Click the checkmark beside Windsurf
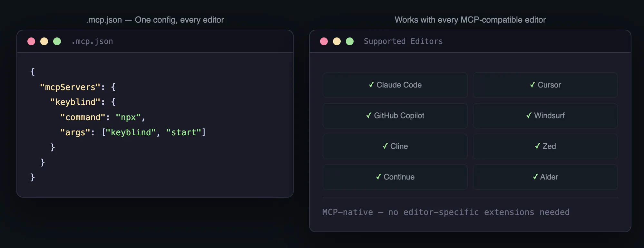 [529, 115]
